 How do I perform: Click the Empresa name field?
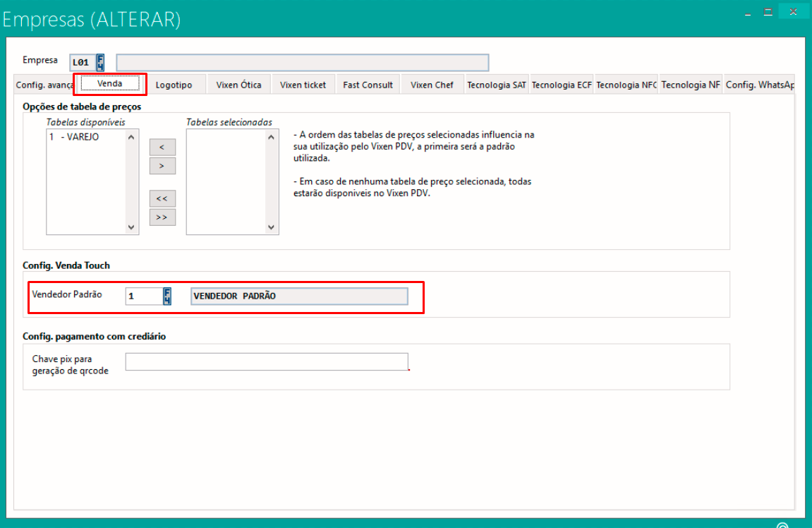[303, 63]
